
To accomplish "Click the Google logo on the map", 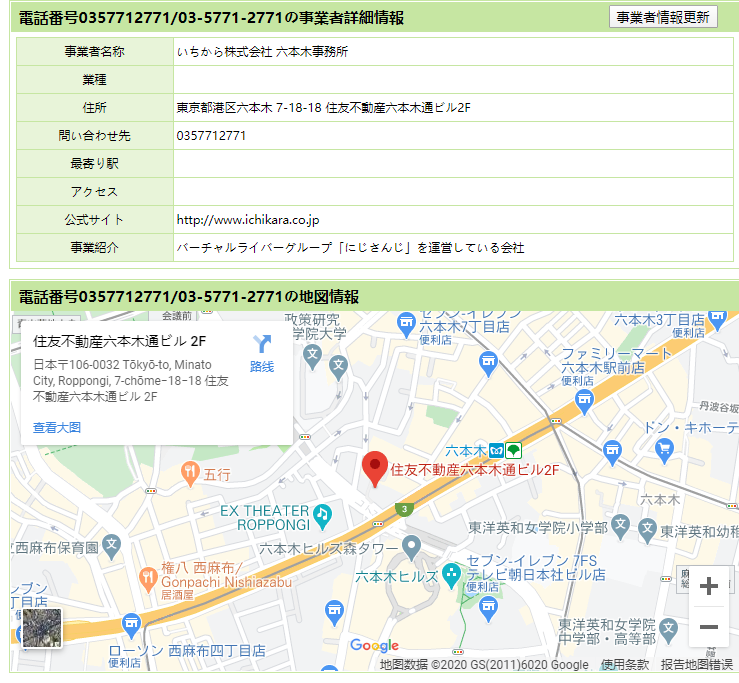I will (x=375, y=645).
